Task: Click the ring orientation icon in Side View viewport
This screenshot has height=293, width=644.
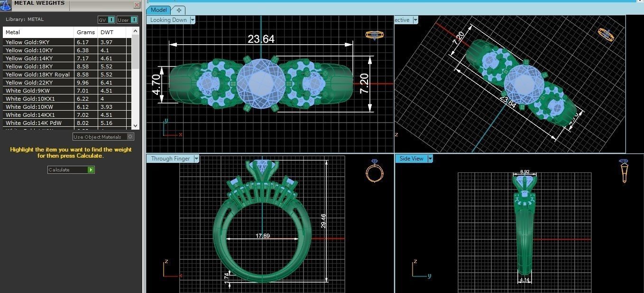Action: tap(624, 171)
